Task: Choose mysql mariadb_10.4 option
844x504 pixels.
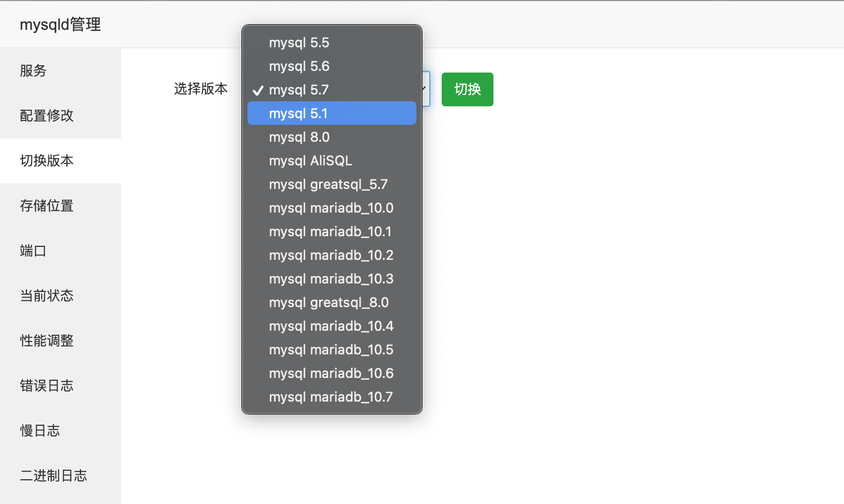Action: (x=332, y=326)
